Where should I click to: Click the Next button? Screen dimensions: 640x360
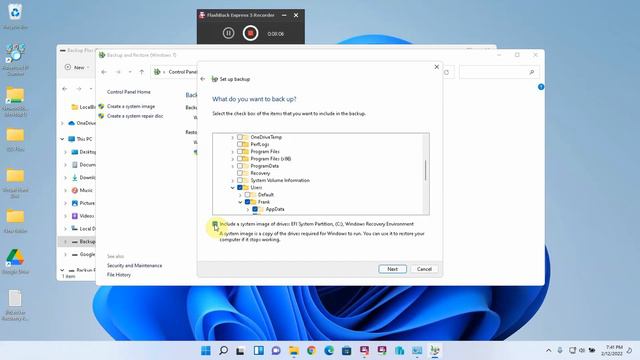(x=392, y=269)
